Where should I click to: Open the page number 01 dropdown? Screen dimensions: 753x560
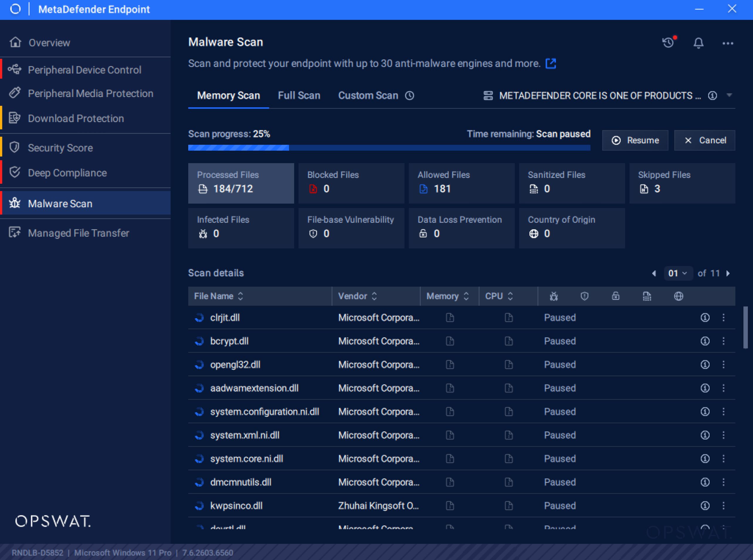677,273
